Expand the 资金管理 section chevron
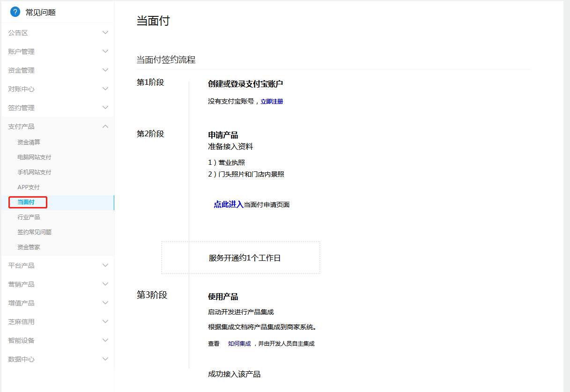This screenshot has width=570, height=392. 105,70
